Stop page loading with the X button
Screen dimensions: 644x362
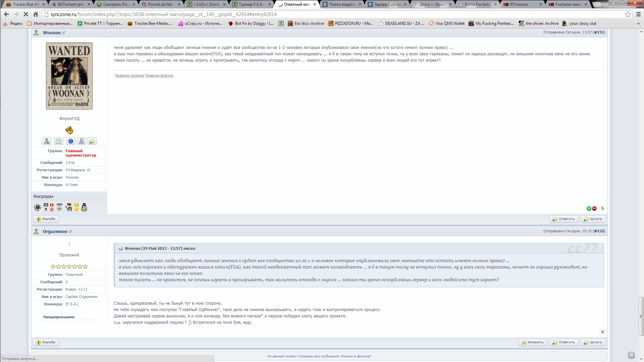(x=26, y=14)
